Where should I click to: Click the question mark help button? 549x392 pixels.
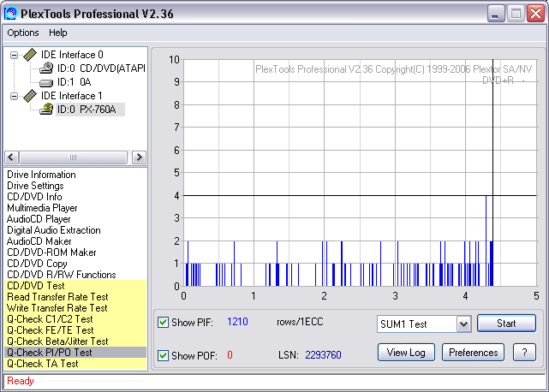tap(524, 352)
